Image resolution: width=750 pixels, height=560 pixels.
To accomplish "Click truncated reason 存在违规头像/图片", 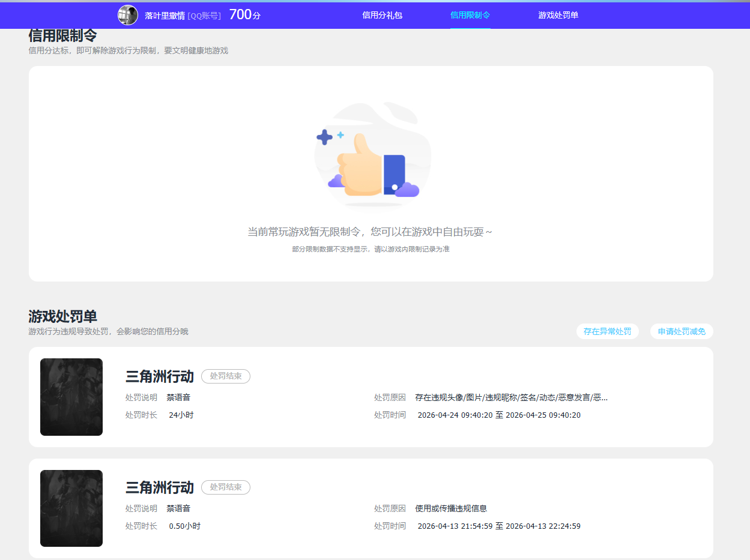I will (511, 397).
